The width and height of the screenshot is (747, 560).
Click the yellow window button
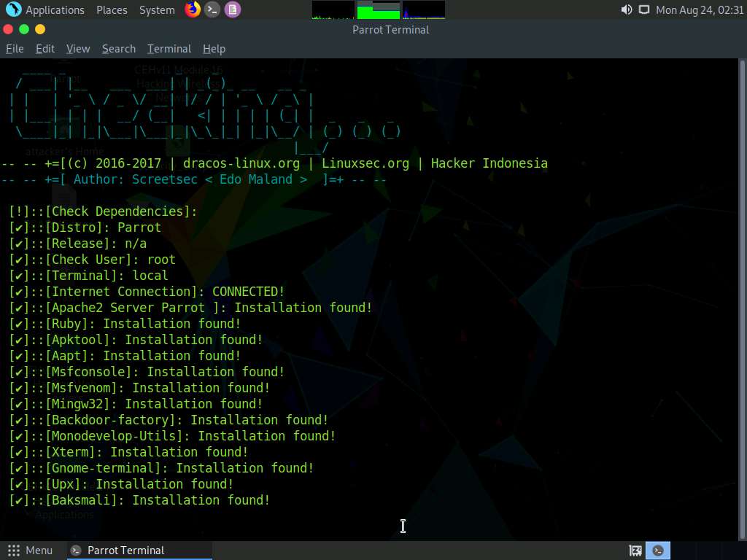point(40,29)
